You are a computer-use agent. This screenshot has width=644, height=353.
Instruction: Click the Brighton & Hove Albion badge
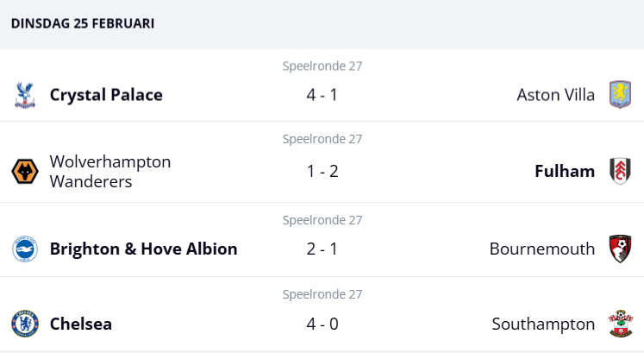(24, 249)
